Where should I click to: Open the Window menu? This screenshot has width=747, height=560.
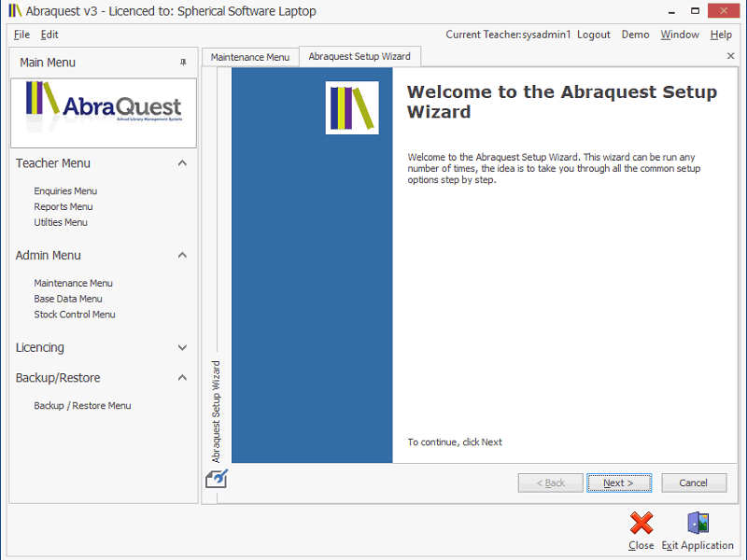(x=680, y=35)
